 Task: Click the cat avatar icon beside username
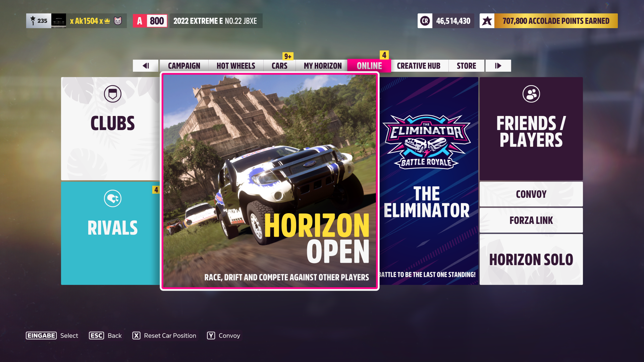[x=118, y=21]
